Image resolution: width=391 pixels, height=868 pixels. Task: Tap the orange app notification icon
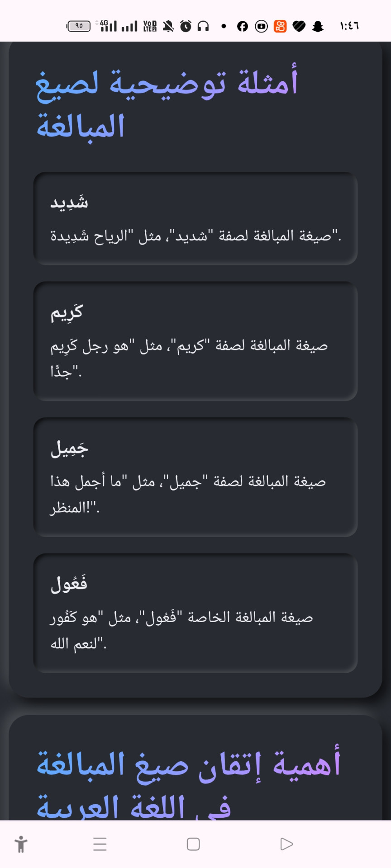(x=280, y=26)
